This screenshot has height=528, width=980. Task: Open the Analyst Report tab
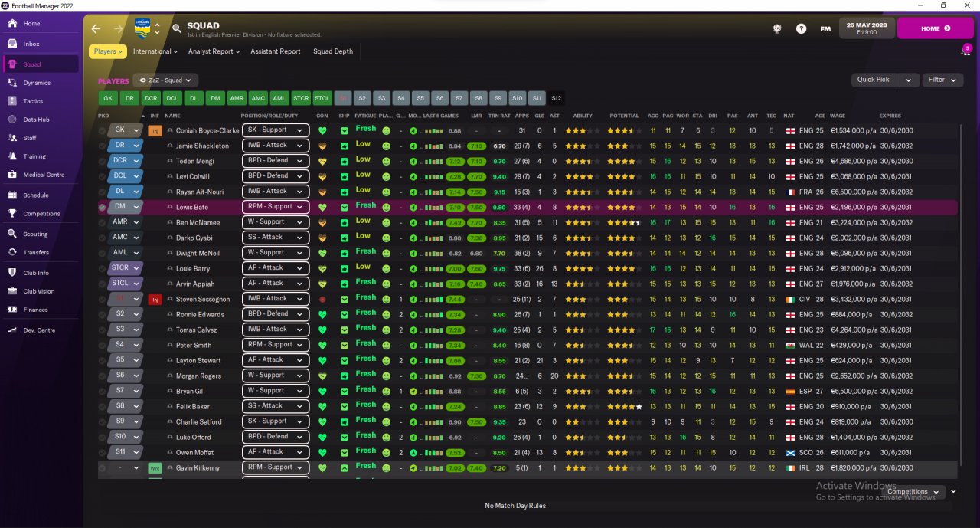pos(214,51)
